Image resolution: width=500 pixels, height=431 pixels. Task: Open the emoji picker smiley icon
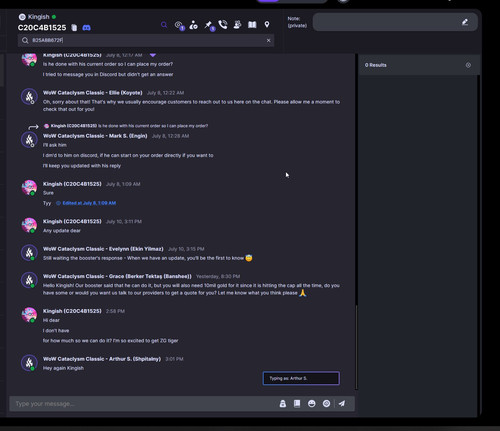[x=312, y=404]
